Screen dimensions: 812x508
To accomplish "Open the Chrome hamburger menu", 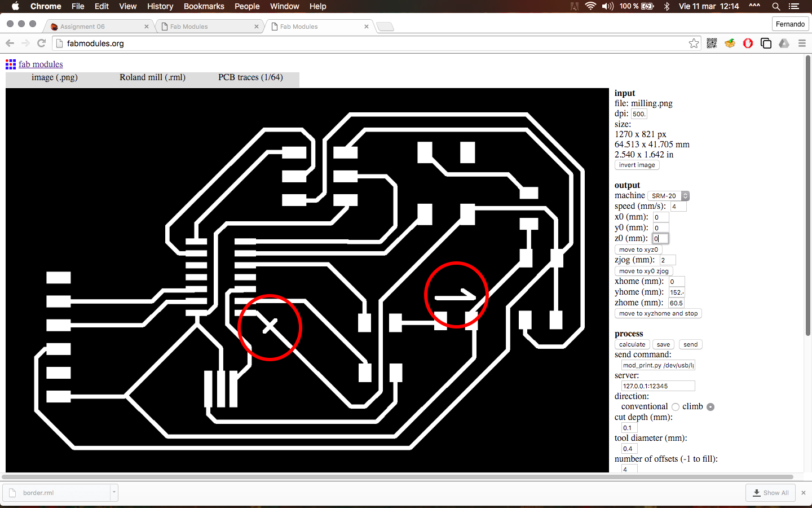I will [802, 43].
